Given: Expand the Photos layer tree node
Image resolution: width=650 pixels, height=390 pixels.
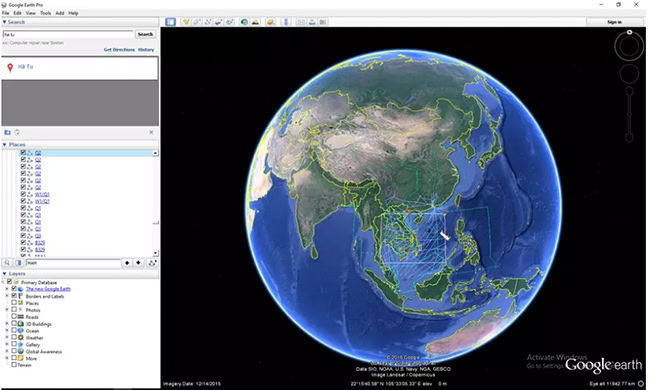Looking at the screenshot, I should point(7,310).
